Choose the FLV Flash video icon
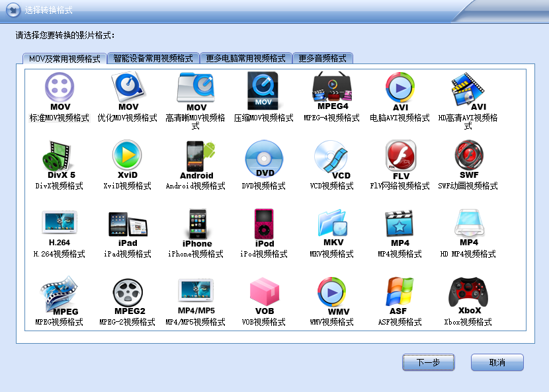 (401, 160)
